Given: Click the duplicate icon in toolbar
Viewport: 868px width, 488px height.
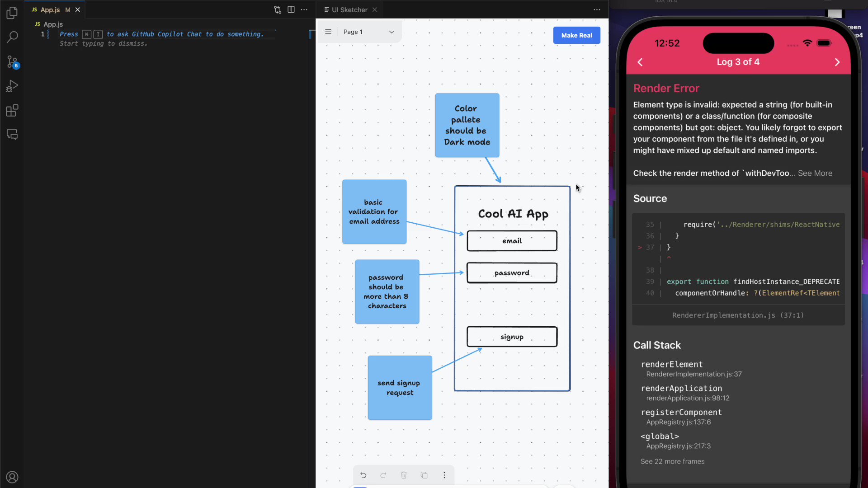Looking at the screenshot, I should tap(425, 475).
